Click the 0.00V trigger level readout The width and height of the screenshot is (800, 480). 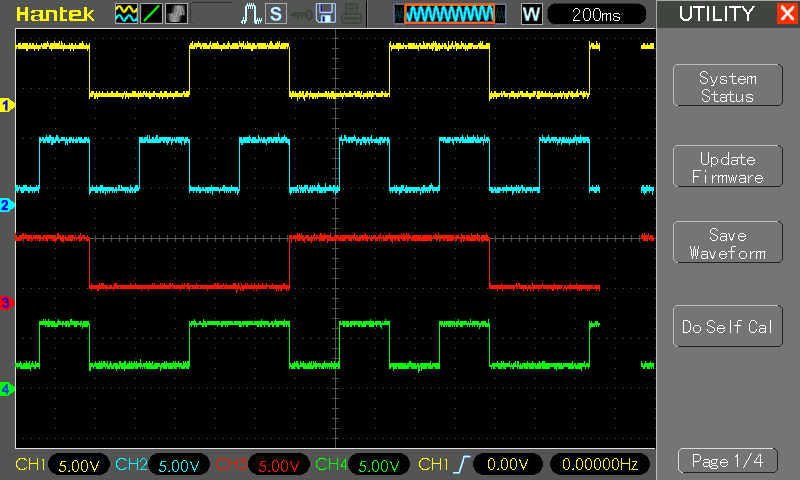click(x=507, y=465)
